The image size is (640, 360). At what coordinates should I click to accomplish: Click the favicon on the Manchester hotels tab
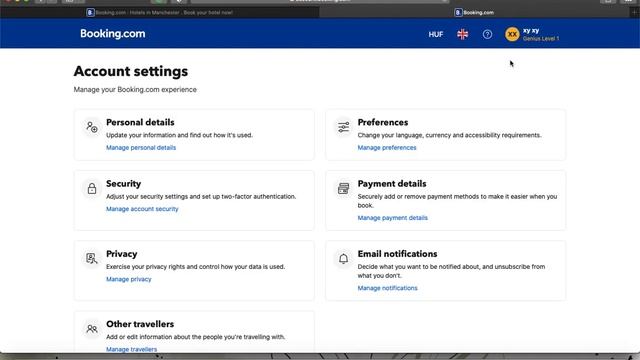click(90, 13)
